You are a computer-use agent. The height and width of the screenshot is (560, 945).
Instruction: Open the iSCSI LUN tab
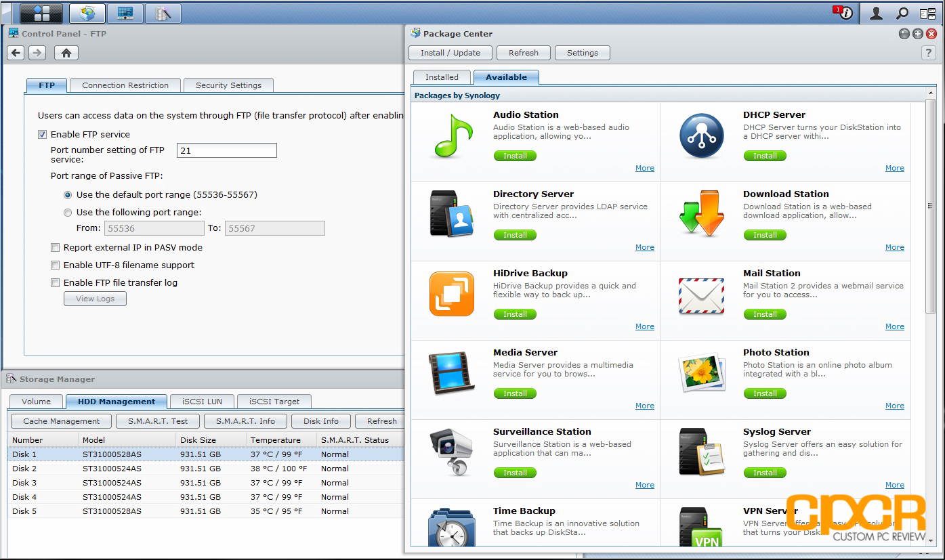point(202,402)
